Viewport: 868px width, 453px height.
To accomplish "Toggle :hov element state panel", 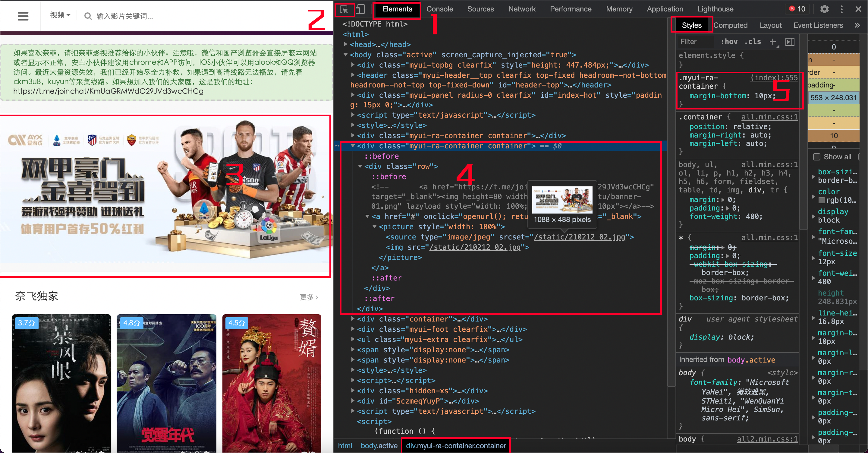I will click(x=729, y=42).
